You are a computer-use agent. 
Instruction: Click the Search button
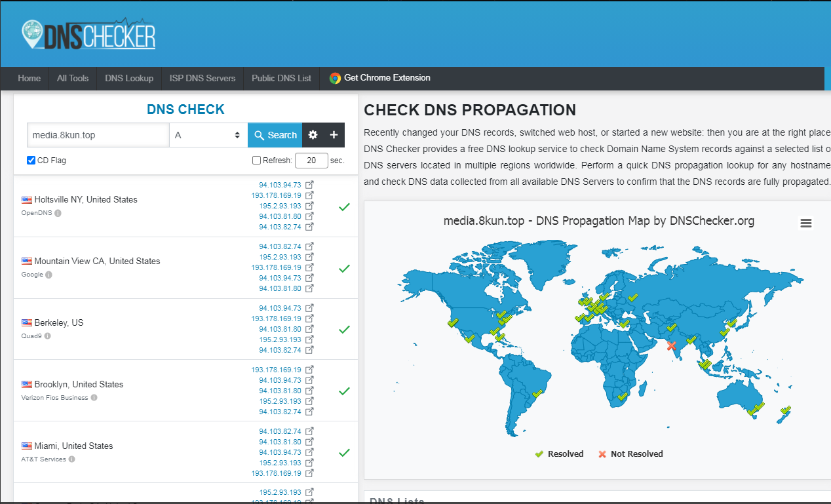(275, 135)
